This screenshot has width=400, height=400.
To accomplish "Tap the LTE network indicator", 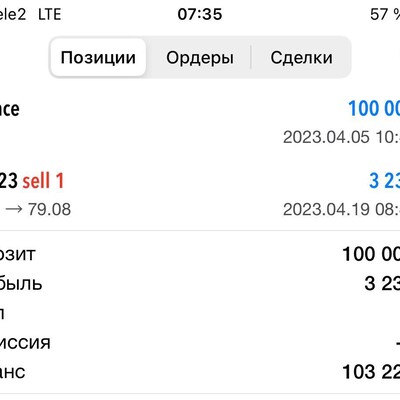I will [50, 14].
